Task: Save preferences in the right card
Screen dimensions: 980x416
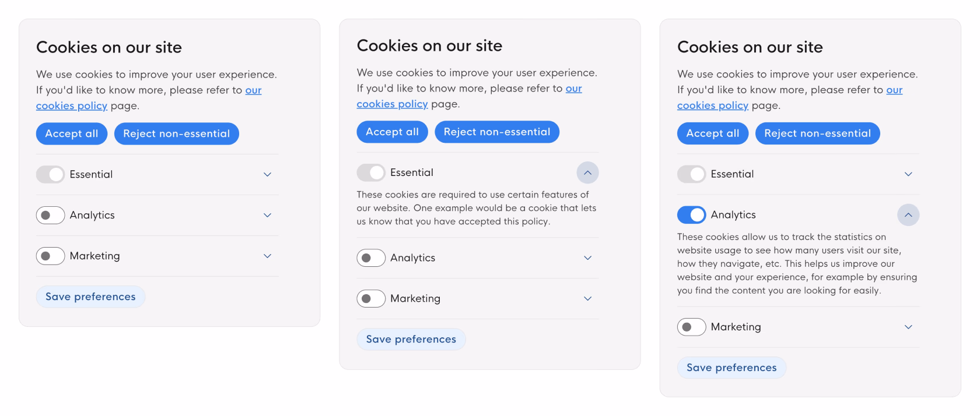Action: (x=731, y=368)
